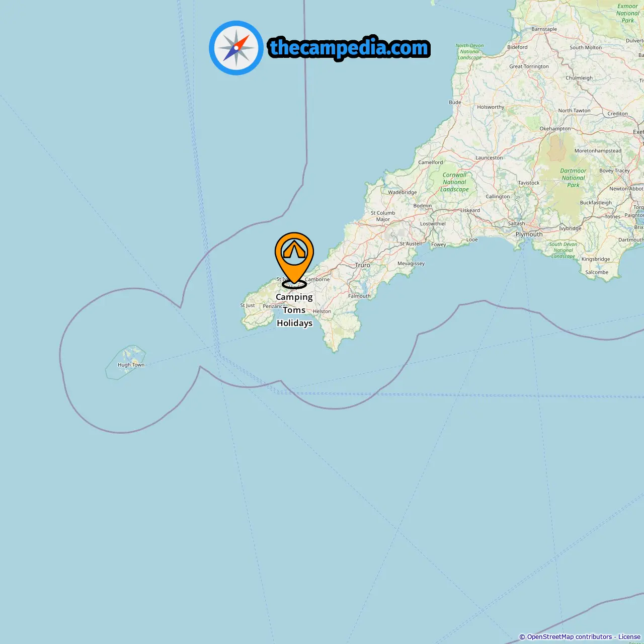Click the St Just label

point(248,305)
